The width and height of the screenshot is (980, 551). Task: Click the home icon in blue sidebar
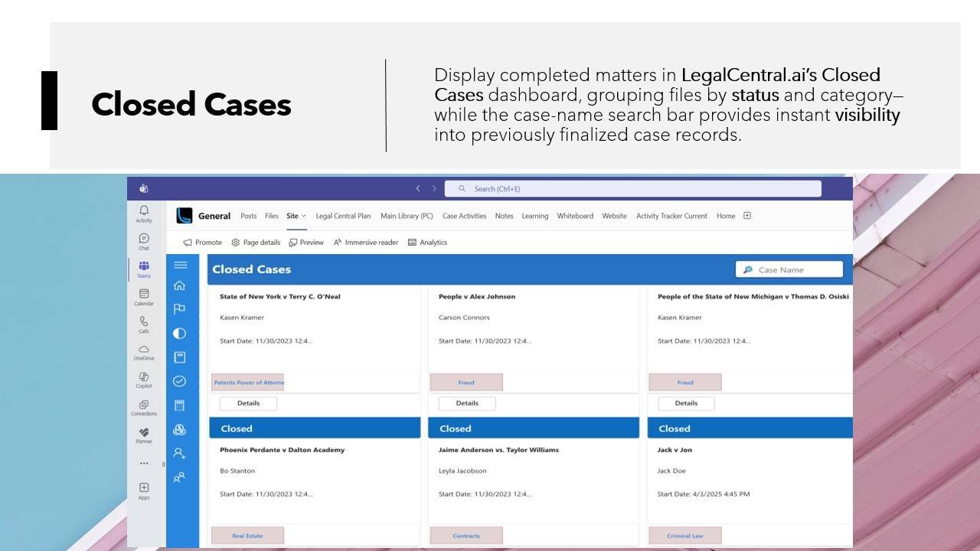(180, 285)
